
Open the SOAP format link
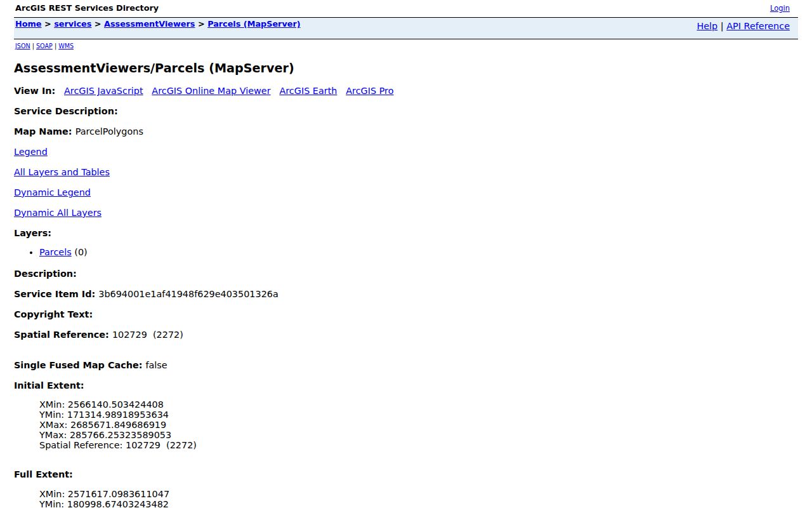(44, 46)
